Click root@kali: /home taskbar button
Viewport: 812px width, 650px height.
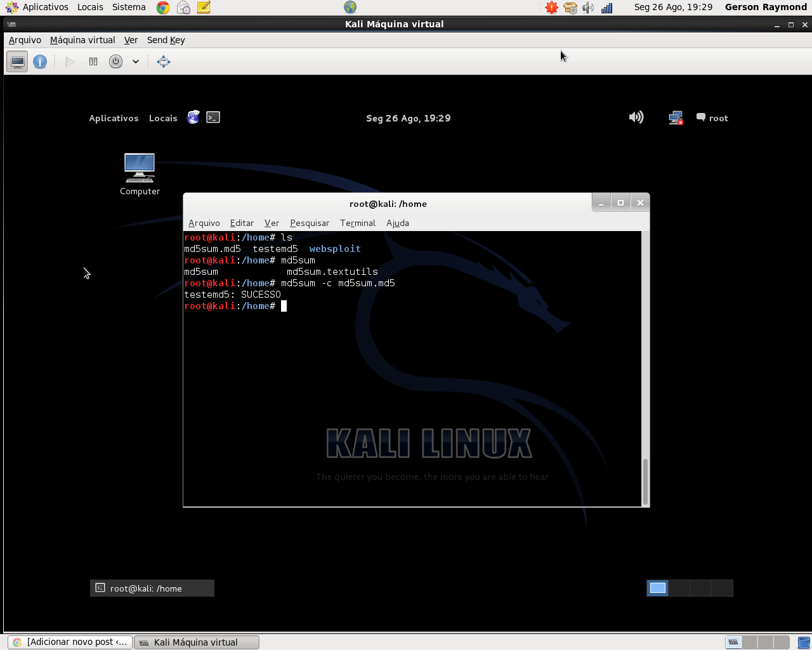pos(152,588)
